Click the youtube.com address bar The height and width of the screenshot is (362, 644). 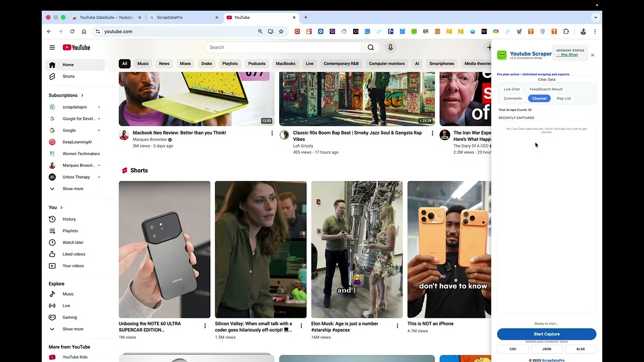click(x=177, y=31)
